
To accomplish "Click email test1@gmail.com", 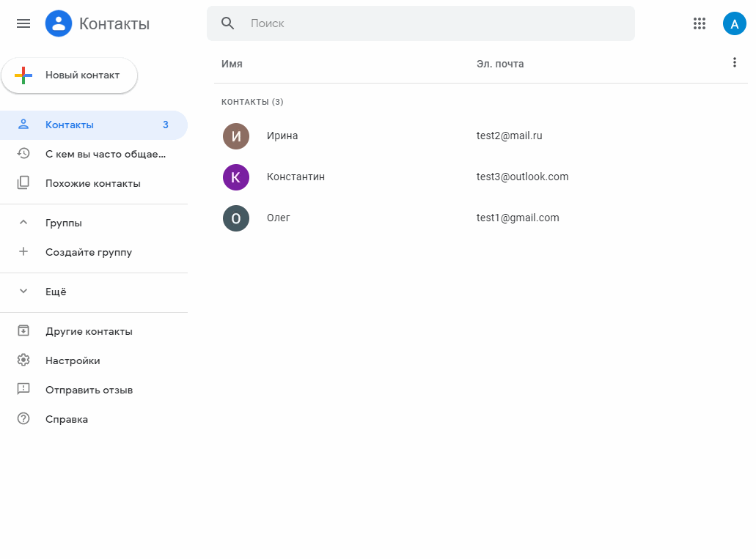I will point(518,218).
